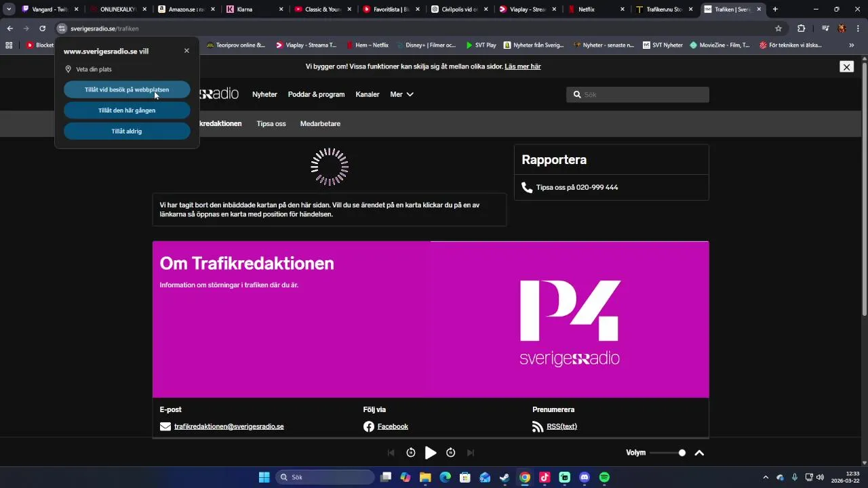Open Discord from the taskbar

[585, 477]
